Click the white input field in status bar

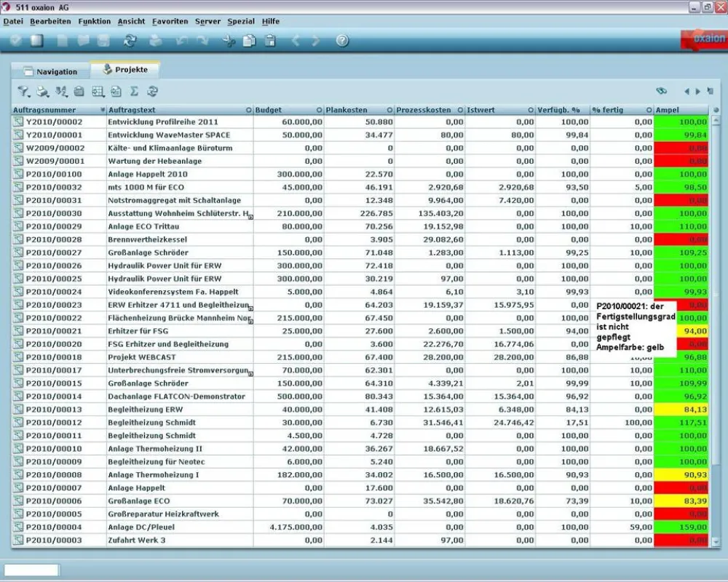[x=31, y=570]
